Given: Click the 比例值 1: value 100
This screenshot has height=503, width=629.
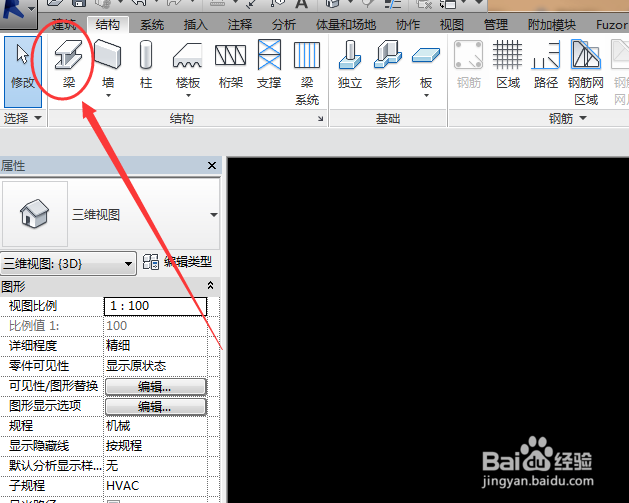Looking at the screenshot, I should 156,326.
